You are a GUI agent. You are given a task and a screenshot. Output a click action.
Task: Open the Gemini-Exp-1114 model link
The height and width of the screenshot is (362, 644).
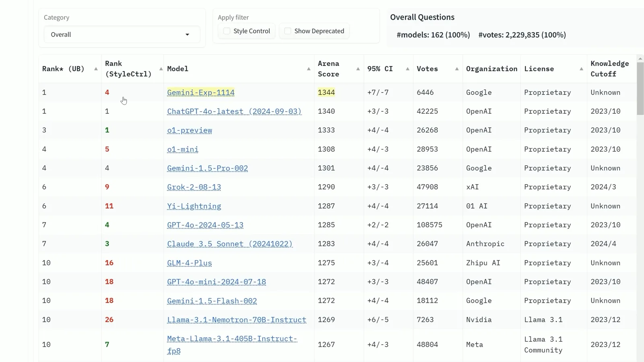click(201, 93)
